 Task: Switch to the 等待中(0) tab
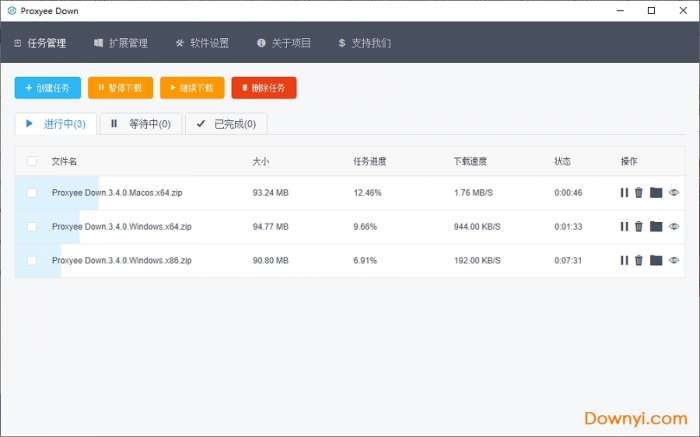(x=141, y=124)
